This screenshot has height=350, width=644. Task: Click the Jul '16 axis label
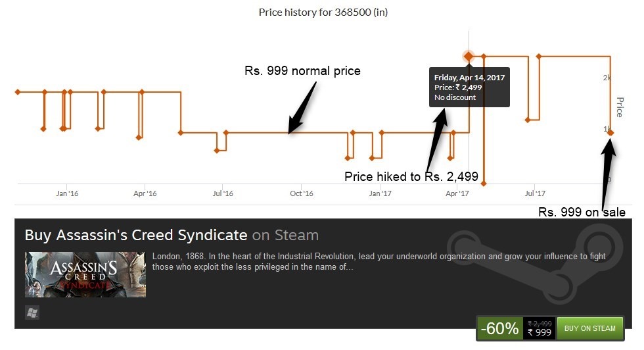[223, 193]
